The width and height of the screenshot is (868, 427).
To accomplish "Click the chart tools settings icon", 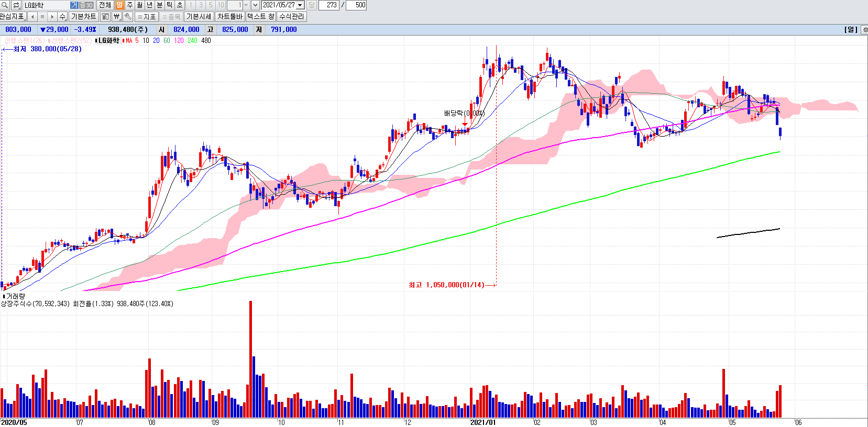I will [x=105, y=17].
